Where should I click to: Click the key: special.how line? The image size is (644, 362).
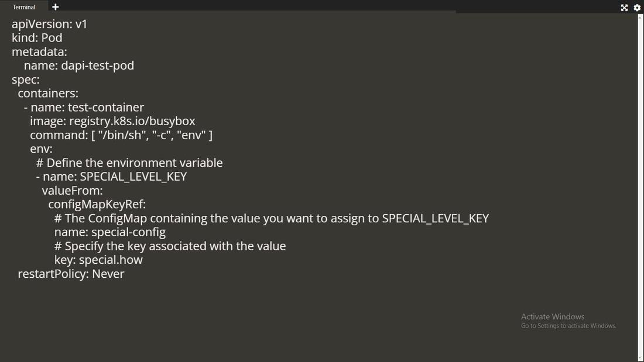[x=98, y=260]
